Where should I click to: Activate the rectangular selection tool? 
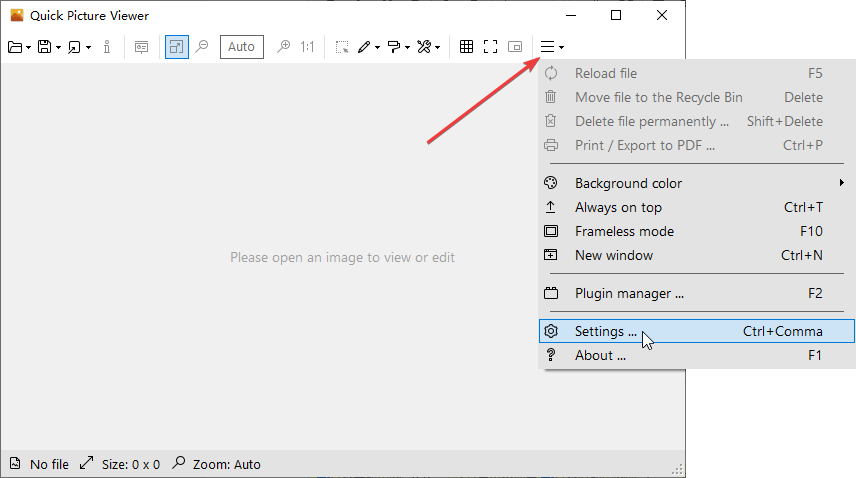click(342, 47)
